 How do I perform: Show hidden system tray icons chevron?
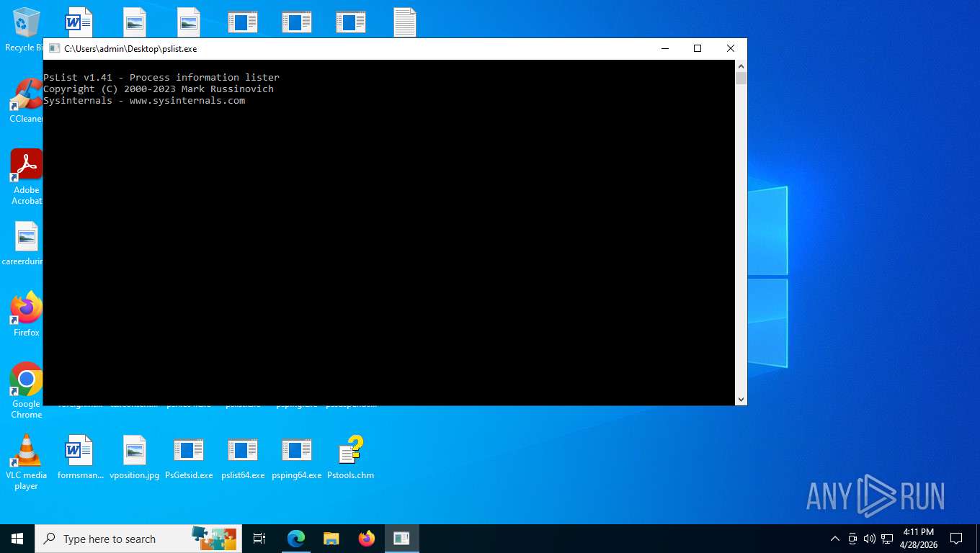click(835, 539)
